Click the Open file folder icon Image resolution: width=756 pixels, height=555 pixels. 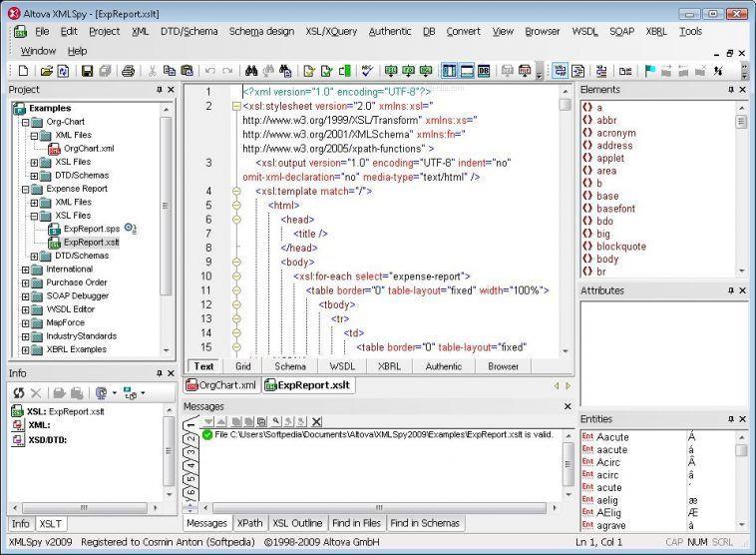coord(46,72)
